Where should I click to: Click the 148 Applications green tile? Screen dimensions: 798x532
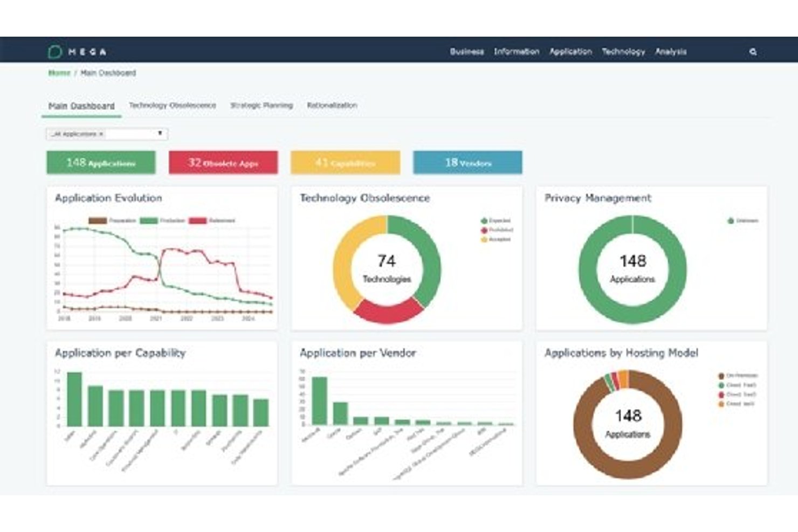(x=101, y=162)
